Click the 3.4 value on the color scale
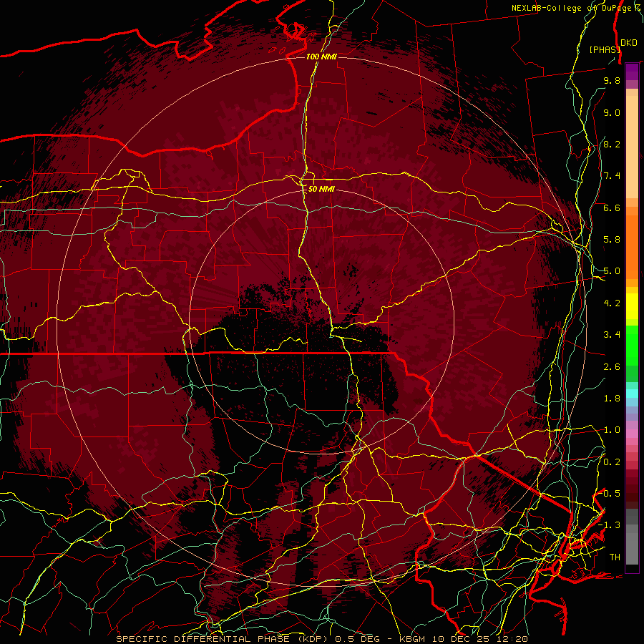Screen dimensions: 644x644 point(612,335)
